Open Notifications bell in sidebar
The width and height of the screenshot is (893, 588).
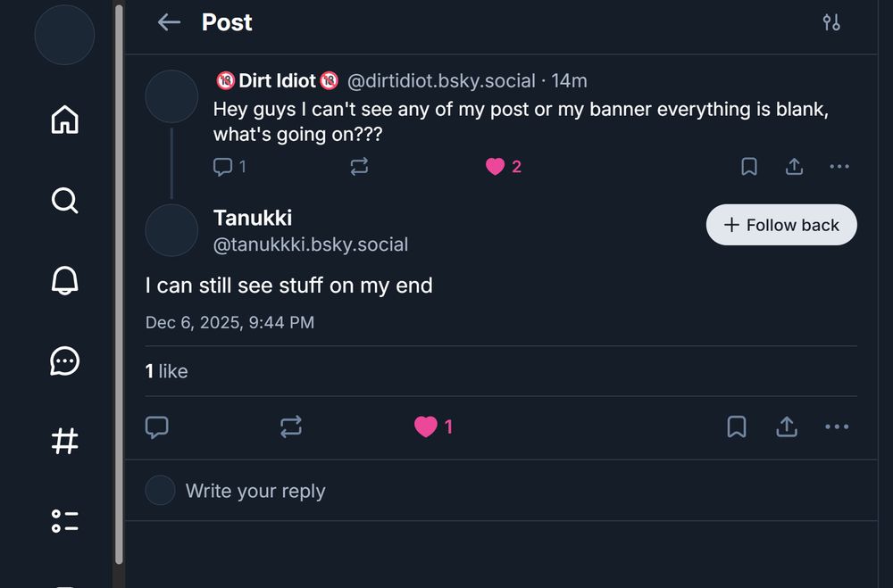tap(64, 280)
